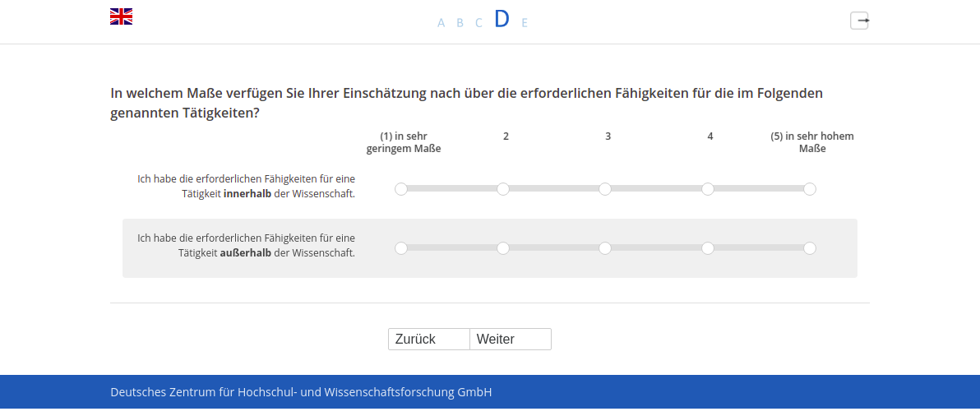Select rating 3 for activity innerhalb der Wissenschaft
This screenshot has height=416, width=980.
click(x=605, y=188)
